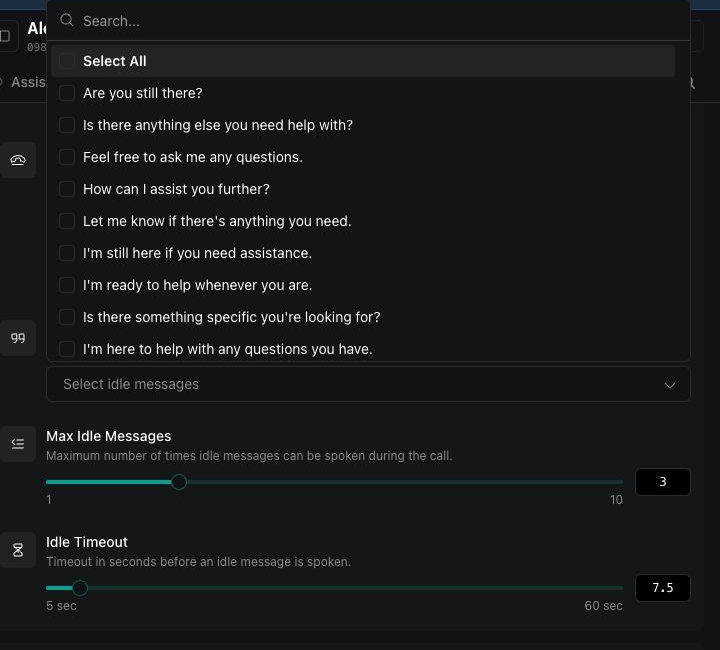Check 'I'm ready to help whenever you are.'
The height and width of the screenshot is (650, 720).
[67, 285]
